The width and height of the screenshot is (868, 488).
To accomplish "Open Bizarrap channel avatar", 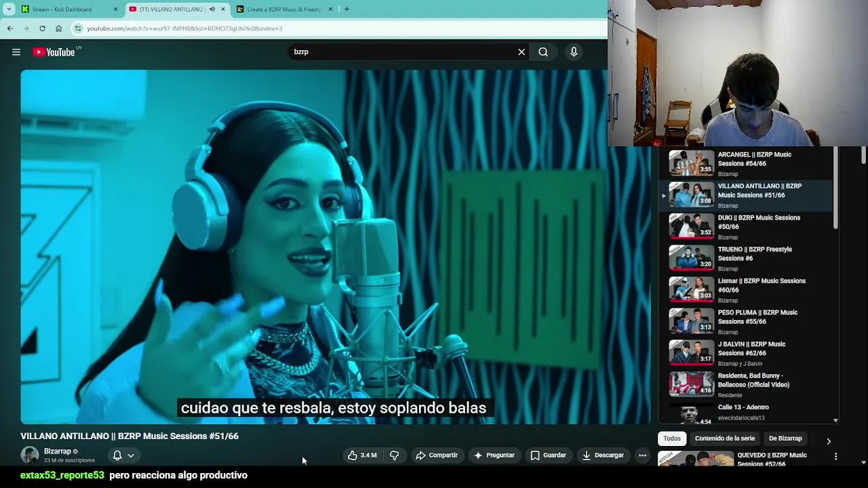I will pyautogui.click(x=29, y=455).
